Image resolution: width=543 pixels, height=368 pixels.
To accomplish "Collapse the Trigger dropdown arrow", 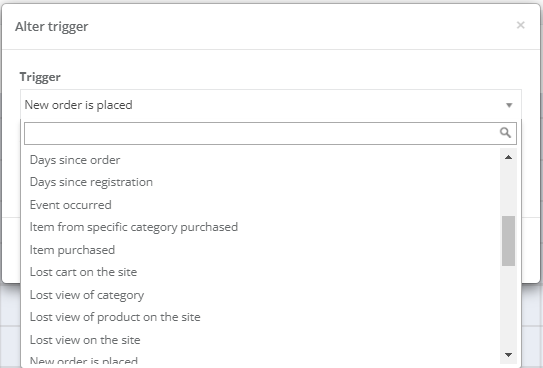I will coord(509,105).
